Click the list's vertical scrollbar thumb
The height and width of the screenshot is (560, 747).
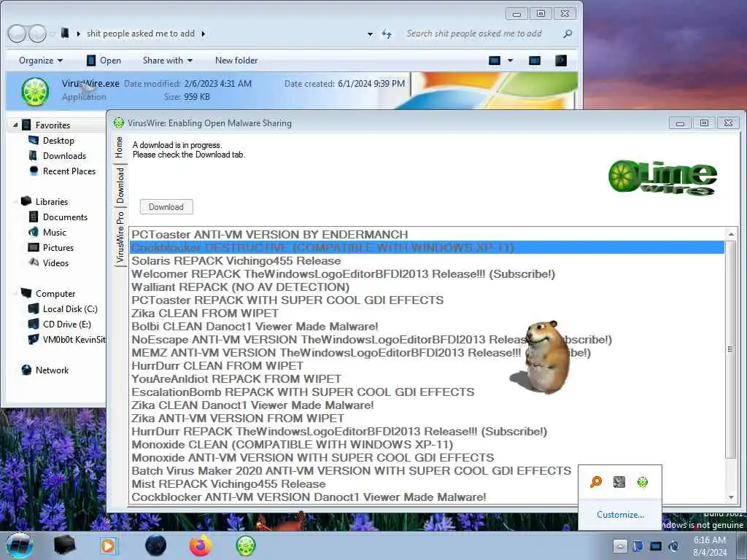coord(731,349)
